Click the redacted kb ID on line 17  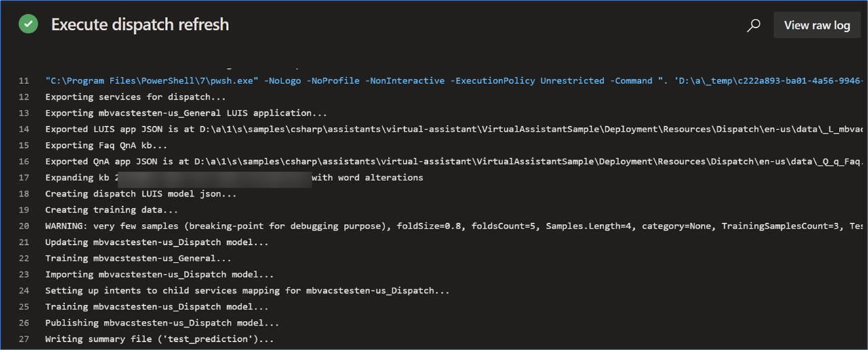pyautogui.click(x=214, y=178)
